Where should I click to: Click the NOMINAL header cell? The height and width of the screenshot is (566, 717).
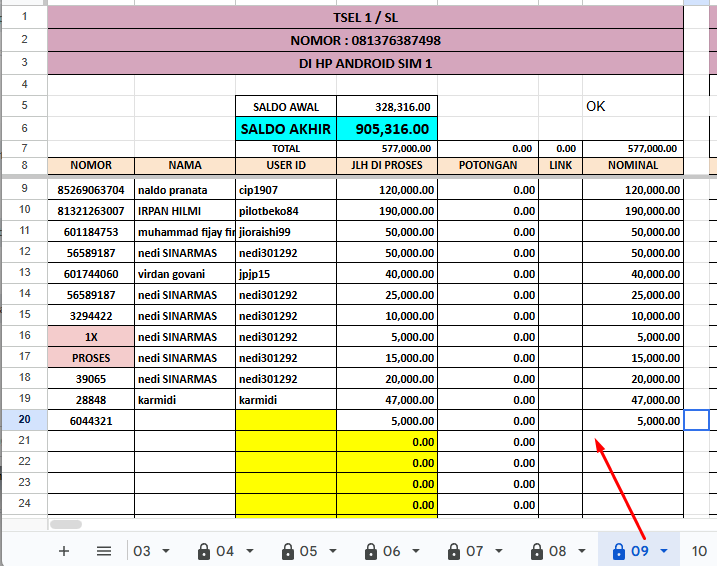coord(633,166)
